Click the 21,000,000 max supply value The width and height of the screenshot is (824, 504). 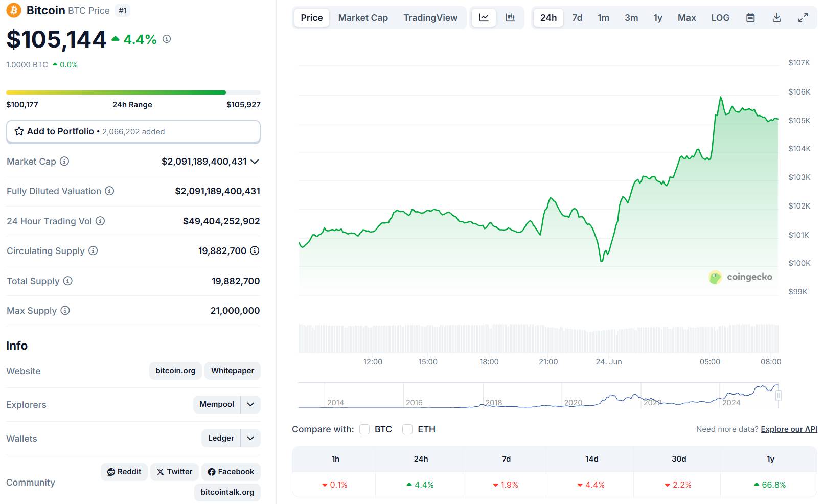tap(235, 311)
